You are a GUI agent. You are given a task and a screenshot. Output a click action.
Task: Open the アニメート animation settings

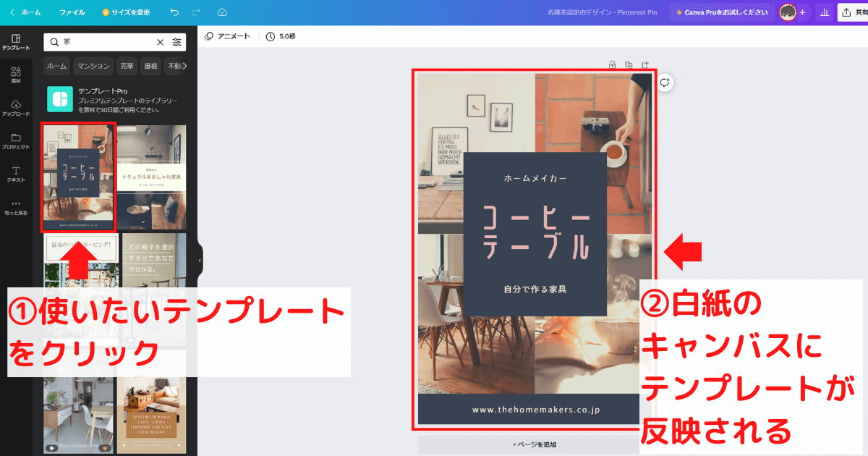pos(227,35)
